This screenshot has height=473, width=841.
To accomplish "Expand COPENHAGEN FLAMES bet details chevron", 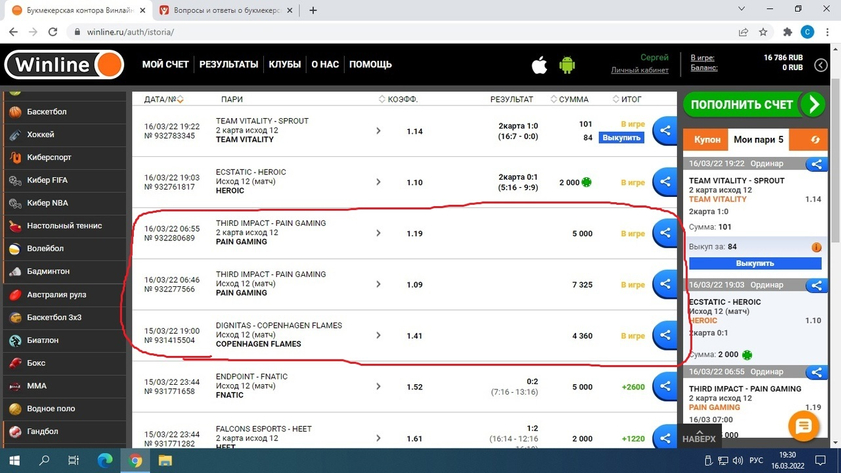I will click(378, 335).
